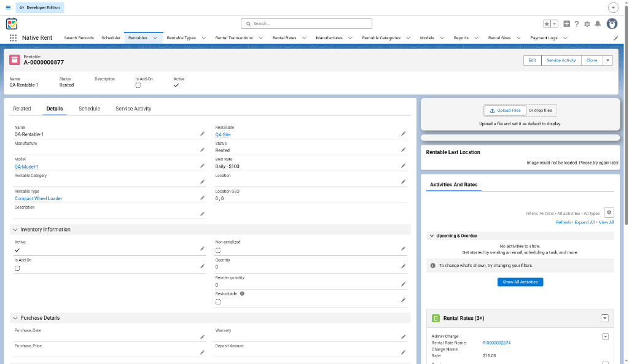Screen dimensions: 629x364
Task: Edit the Status field pencil icon
Action: [x=403, y=150]
